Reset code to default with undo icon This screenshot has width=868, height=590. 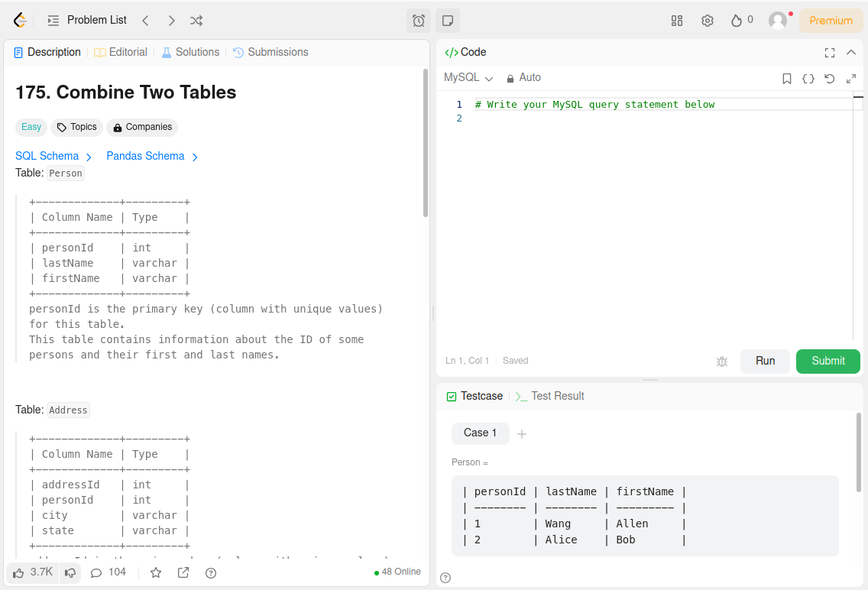829,79
